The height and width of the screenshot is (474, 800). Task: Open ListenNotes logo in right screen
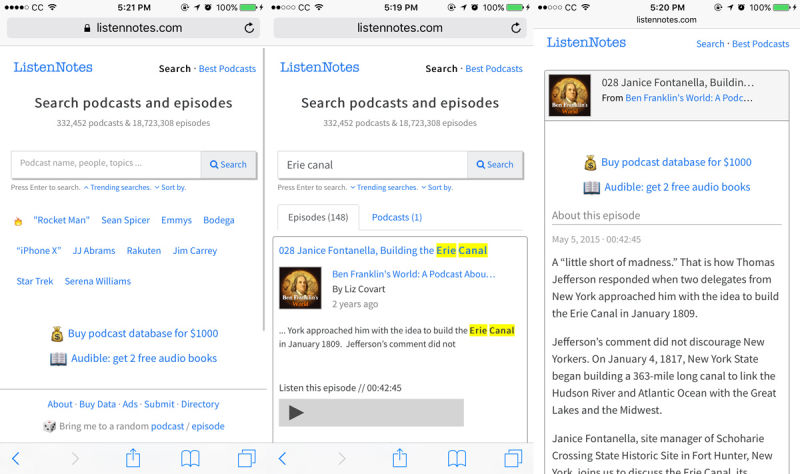586,42
